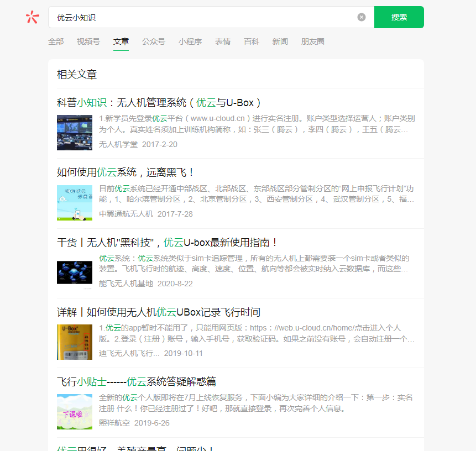The height and width of the screenshot is (451, 476).
Task: Click source name 无人机学堂
Action: (x=118, y=144)
